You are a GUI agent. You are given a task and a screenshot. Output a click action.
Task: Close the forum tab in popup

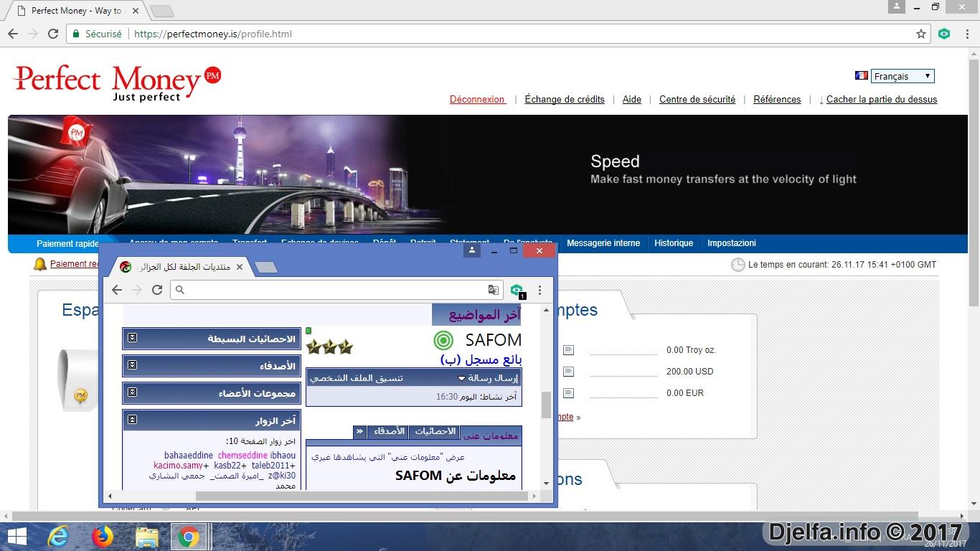240,267
